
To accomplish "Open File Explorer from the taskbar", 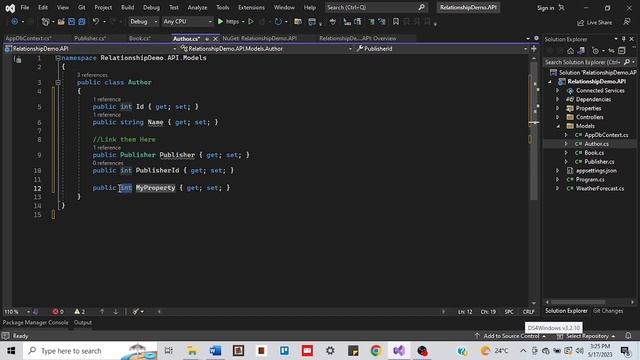I will [x=192, y=351].
